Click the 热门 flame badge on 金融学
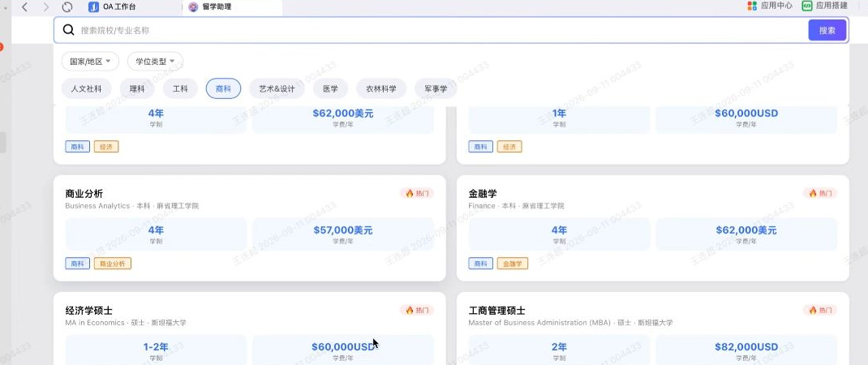Image resolution: width=868 pixels, height=365 pixels. pyautogui.click(x=820, y=193)
